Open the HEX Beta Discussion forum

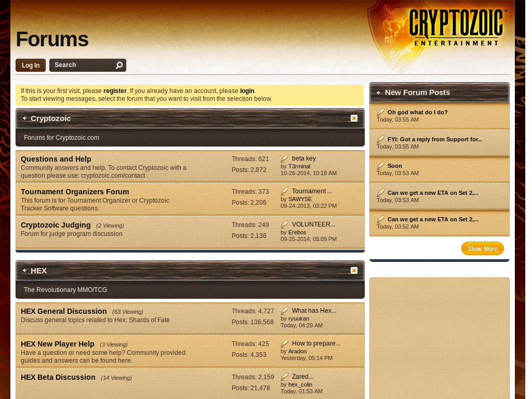[58, 377]
